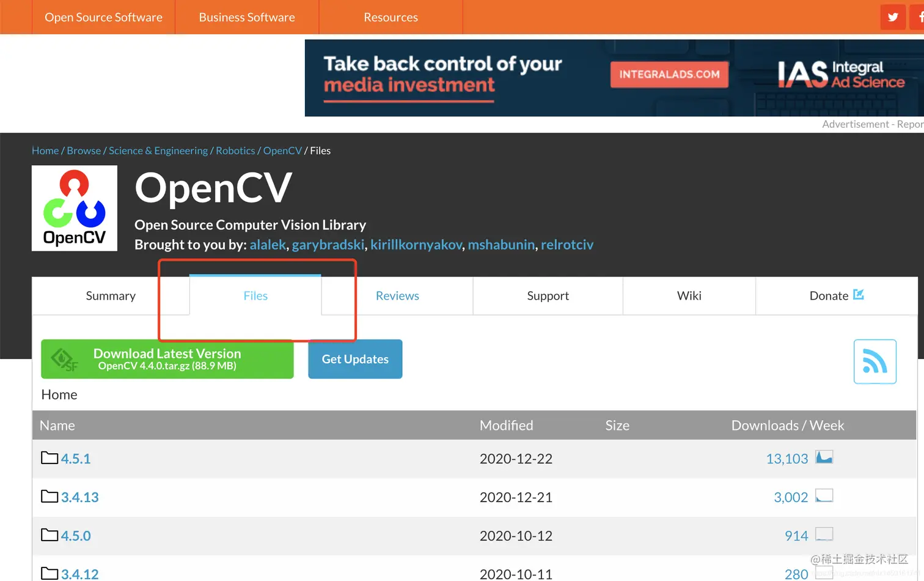Click the IAS Integral Ad Science logo

pos(841,75)
